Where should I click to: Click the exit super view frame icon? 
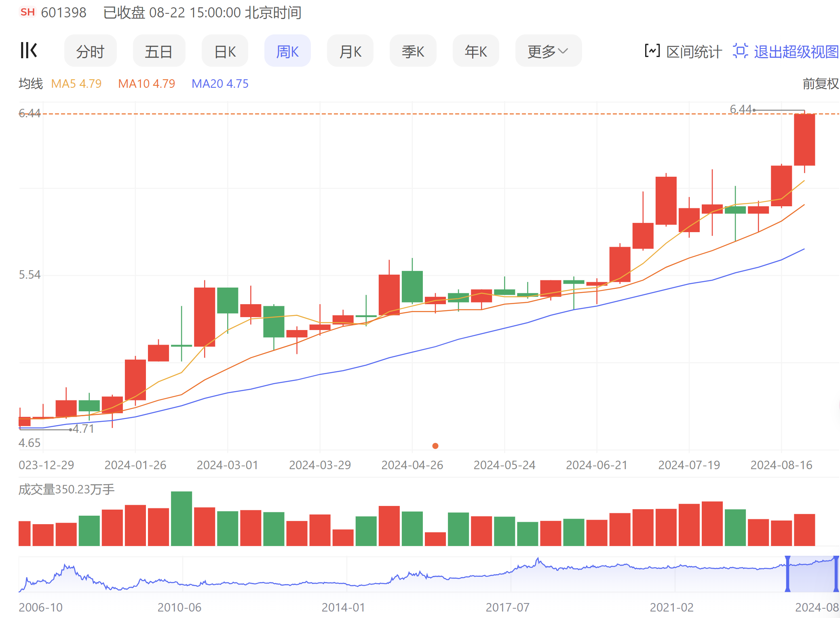(x=740, y=51)
